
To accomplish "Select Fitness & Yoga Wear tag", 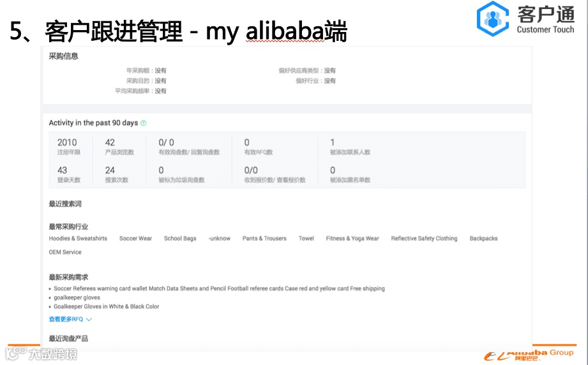I will tap(352, 238).
